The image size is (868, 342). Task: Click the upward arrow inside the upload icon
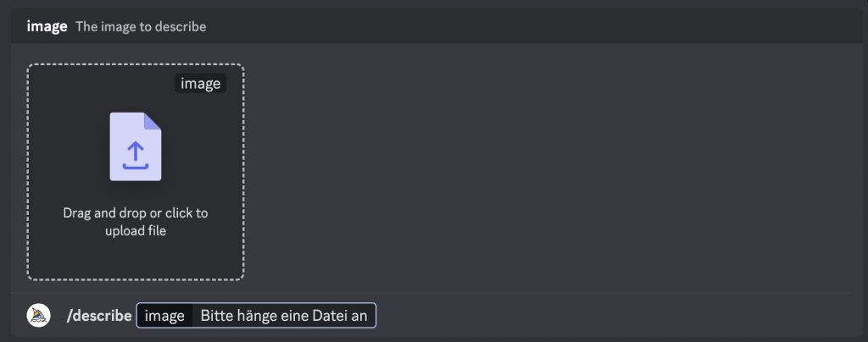click(136, 149)
